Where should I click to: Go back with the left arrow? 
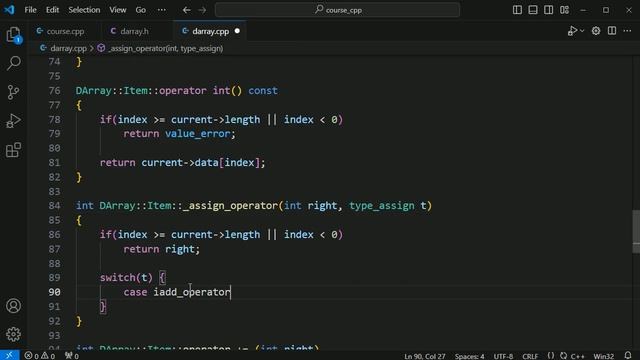coord(187,10)
